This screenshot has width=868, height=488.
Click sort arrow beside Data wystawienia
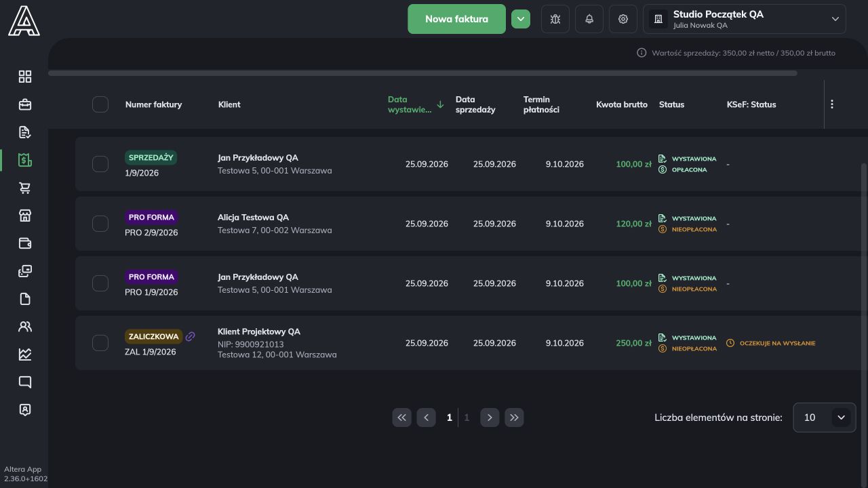[x=440, y=104]
